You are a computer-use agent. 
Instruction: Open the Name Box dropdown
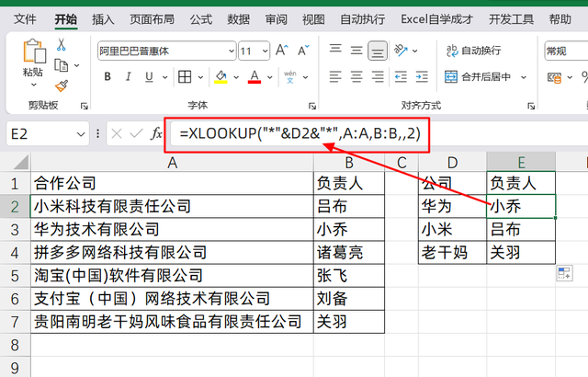click(x=81, y=134)
